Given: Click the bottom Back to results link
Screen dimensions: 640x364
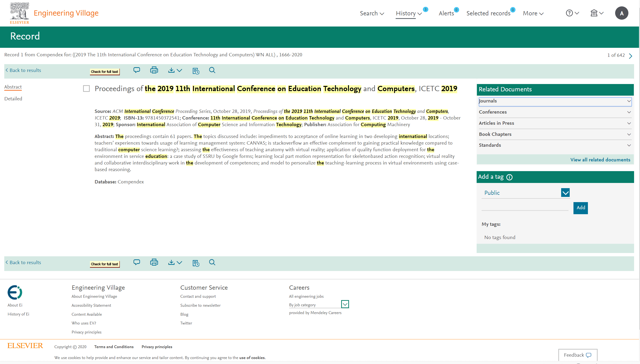Looking at the screenshot, I should [x=23, y=262].
